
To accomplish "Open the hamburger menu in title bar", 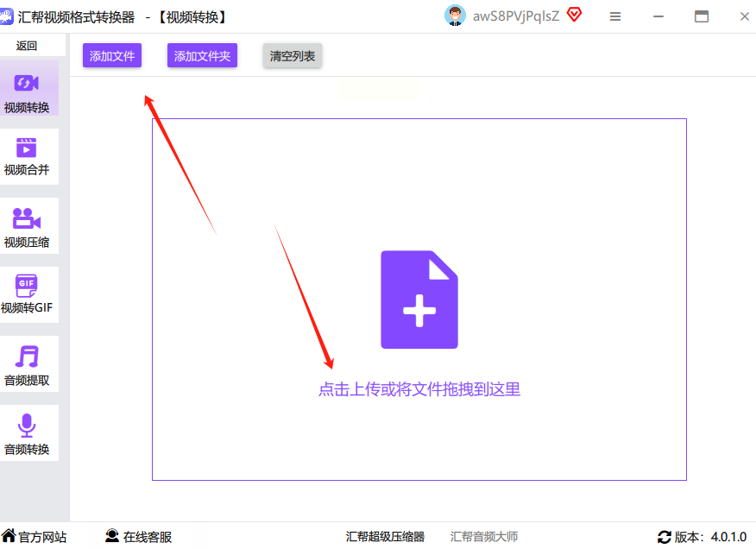I will coord(615,17).
